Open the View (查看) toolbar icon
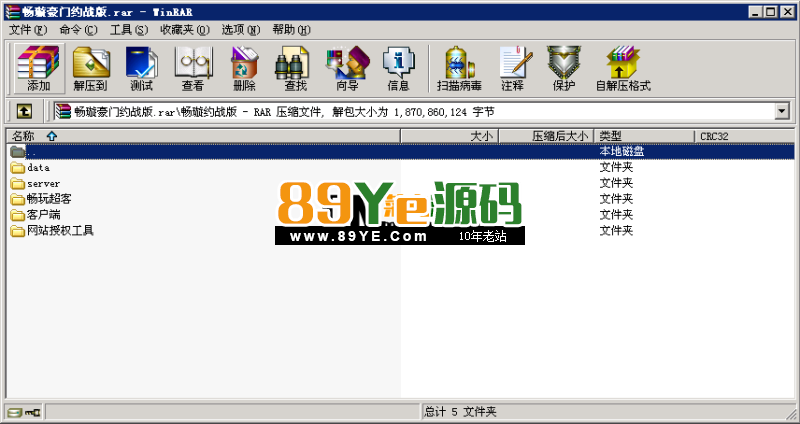800x424 pixels. click(x=193, y=68)
